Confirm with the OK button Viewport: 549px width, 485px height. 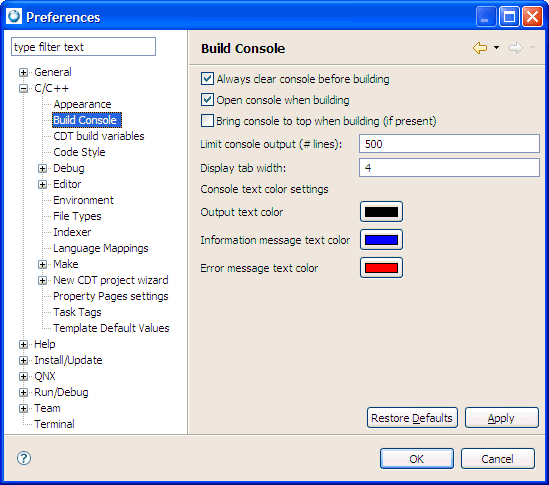(x=417, y=458)
